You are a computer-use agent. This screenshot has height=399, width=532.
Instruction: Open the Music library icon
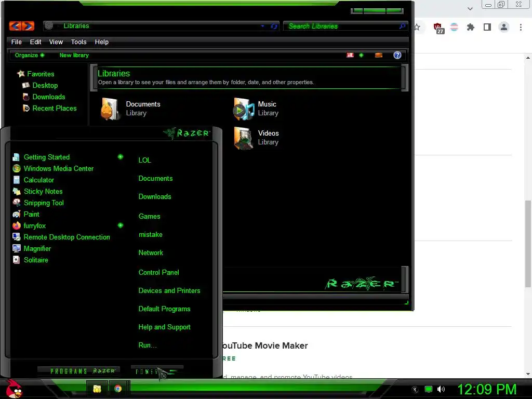coord(244,109)
